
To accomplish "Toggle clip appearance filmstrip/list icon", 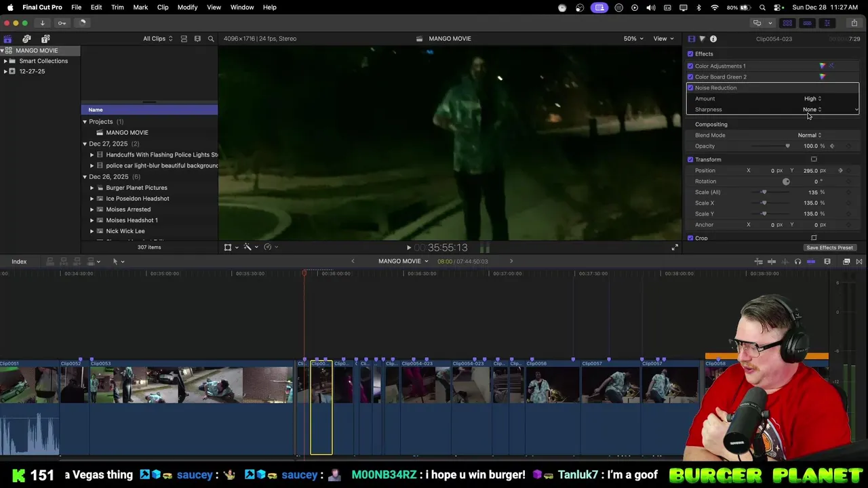I will (184, 39).
